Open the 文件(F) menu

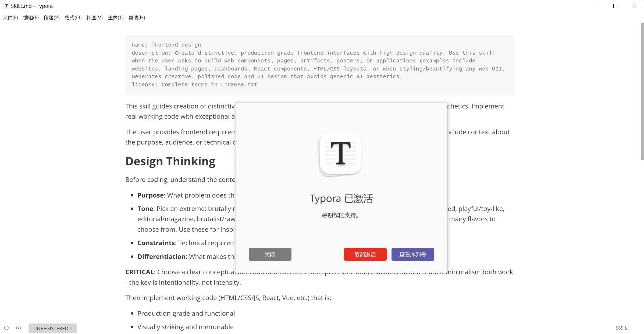pyautogui.click(x=10, y=18)
